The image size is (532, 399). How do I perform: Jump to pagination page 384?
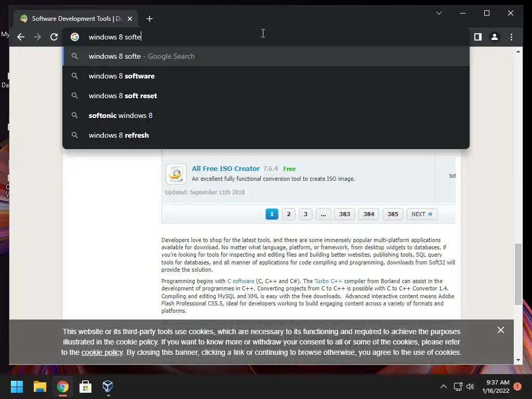[368, 214]
